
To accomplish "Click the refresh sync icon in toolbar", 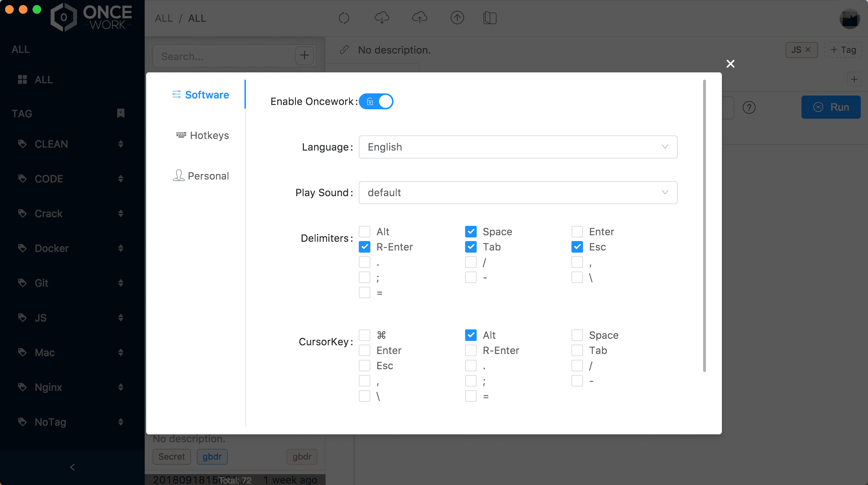I will [344, 18].
